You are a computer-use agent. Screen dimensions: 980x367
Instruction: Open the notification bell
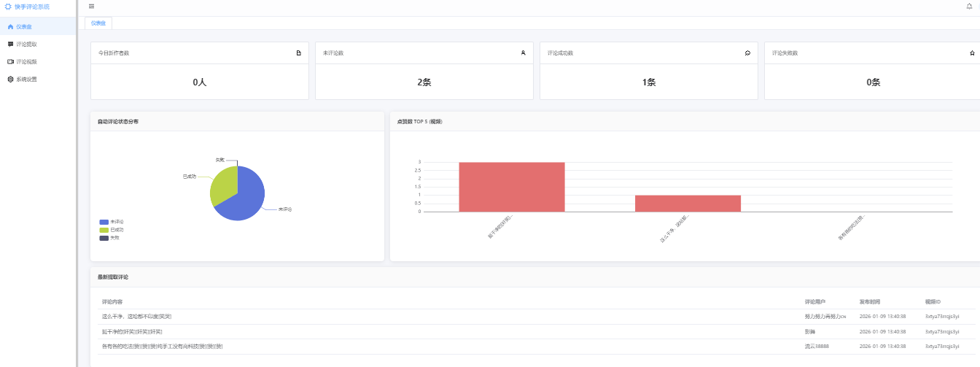click(x=969, y=7)
